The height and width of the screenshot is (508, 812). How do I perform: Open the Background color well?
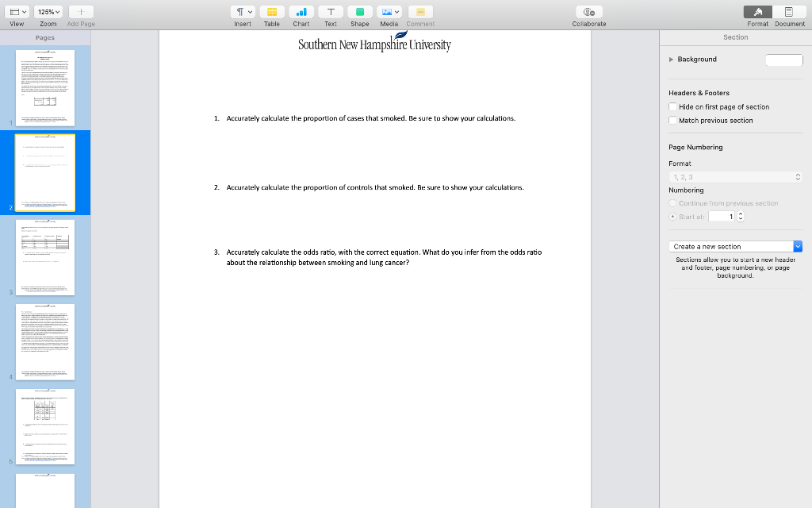[x=784, y=60]
